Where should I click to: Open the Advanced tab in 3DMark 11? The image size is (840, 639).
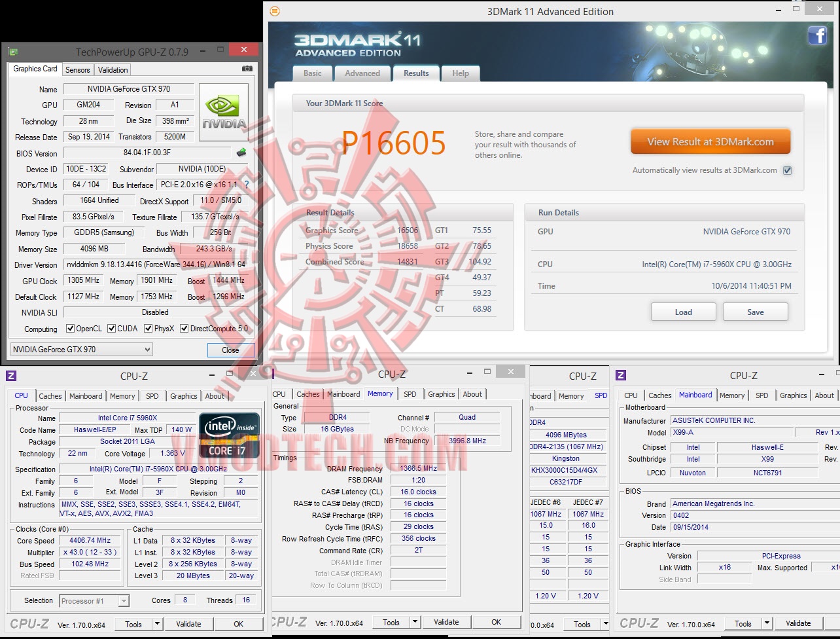tap(362, 73)
